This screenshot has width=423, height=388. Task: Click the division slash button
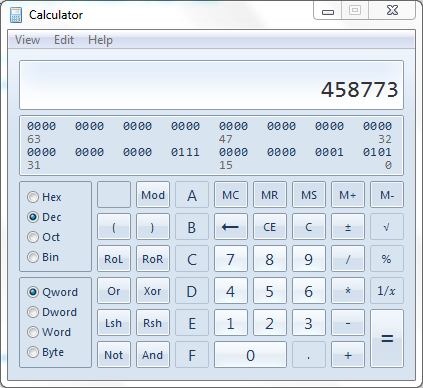coord(348,259)
